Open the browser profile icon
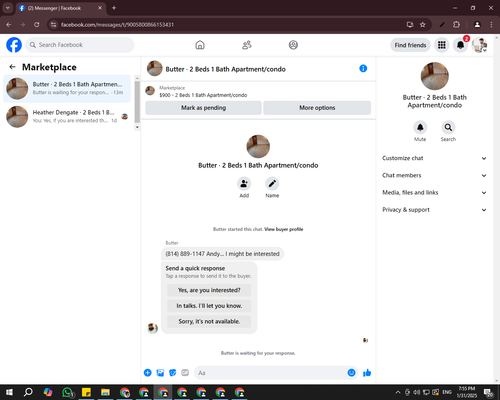Viewport: 500px width, 400px height. coord(477,25)
